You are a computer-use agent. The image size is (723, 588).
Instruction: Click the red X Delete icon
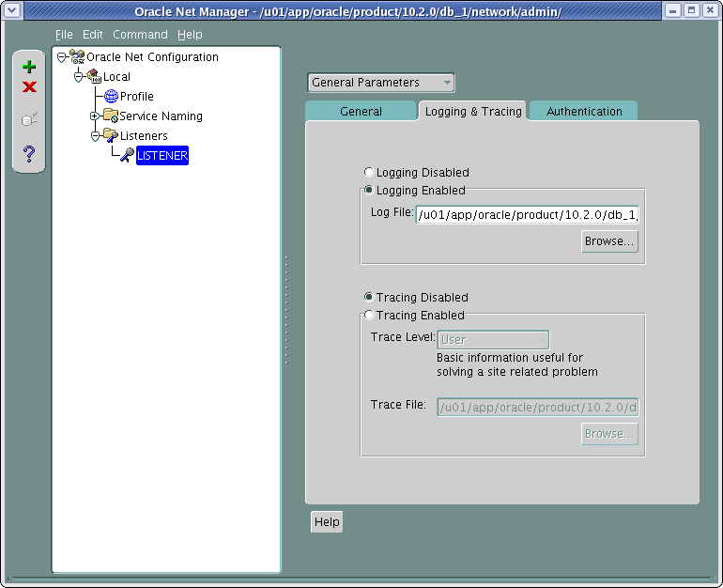click(29, 86)
